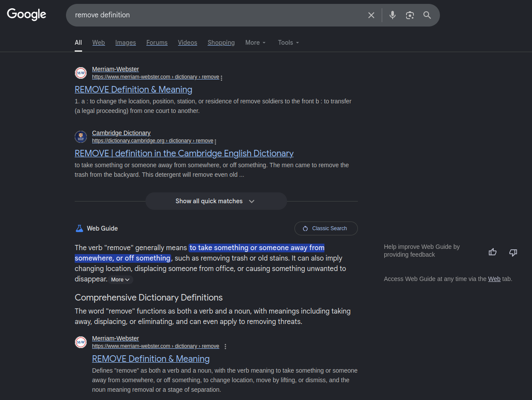Click the Classic Search button
The image size is (532, 400).
coord(326,228)
